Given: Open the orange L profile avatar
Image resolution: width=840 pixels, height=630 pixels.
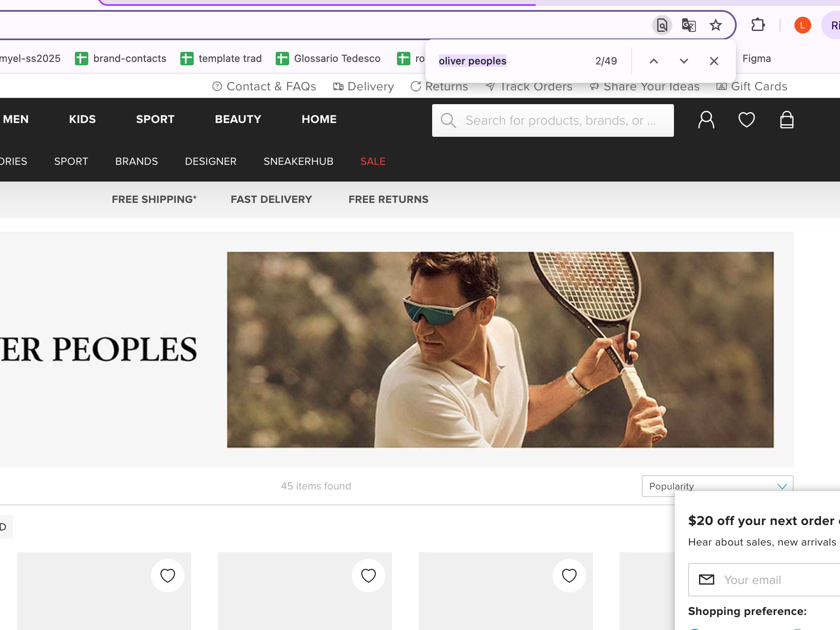Looking at the screenshot, I should 802,26.
